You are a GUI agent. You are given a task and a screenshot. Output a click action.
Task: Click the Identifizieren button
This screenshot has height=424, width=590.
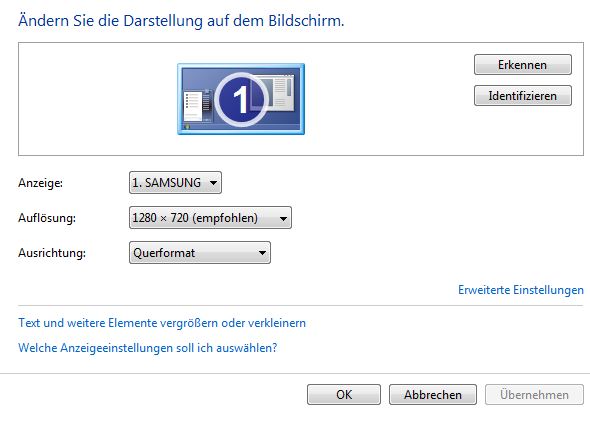click(523, 96)
